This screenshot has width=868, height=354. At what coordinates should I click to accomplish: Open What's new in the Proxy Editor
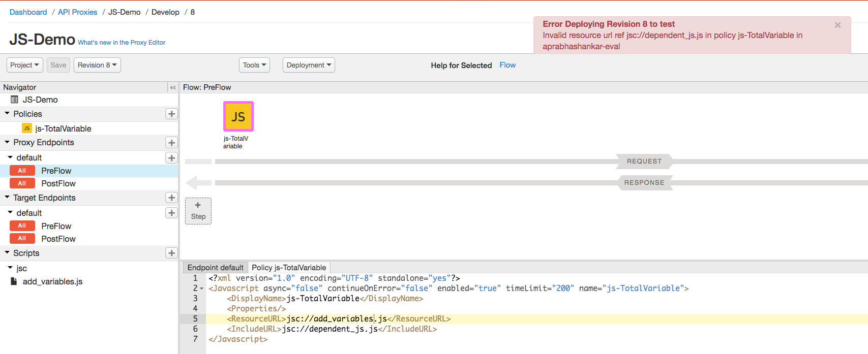[122, 43]
